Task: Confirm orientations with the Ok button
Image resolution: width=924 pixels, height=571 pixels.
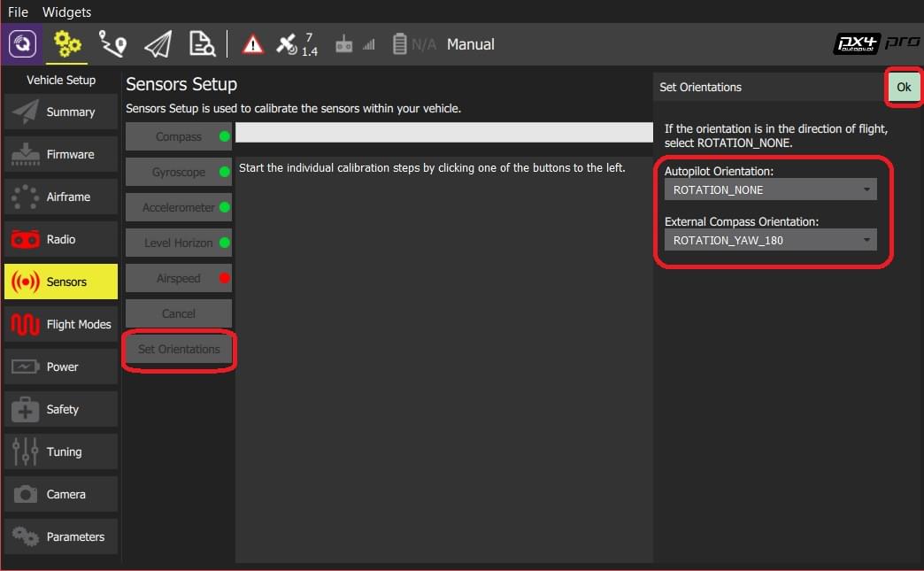Action: (904, 88)
